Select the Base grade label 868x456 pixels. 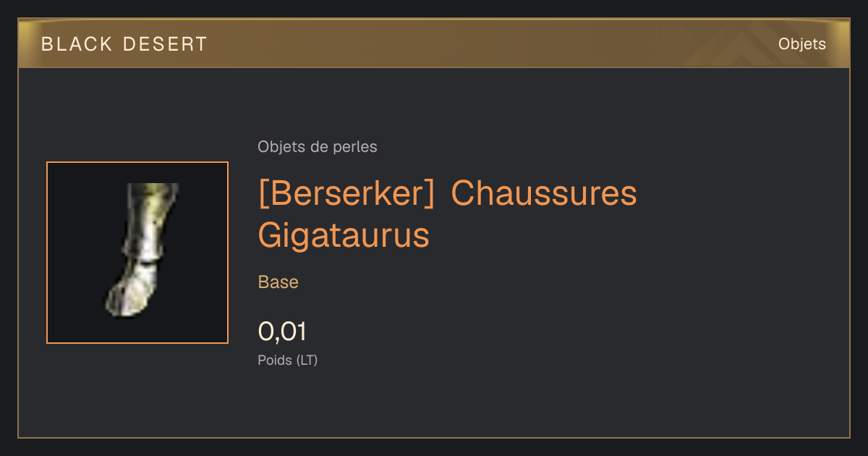(278, 282)
